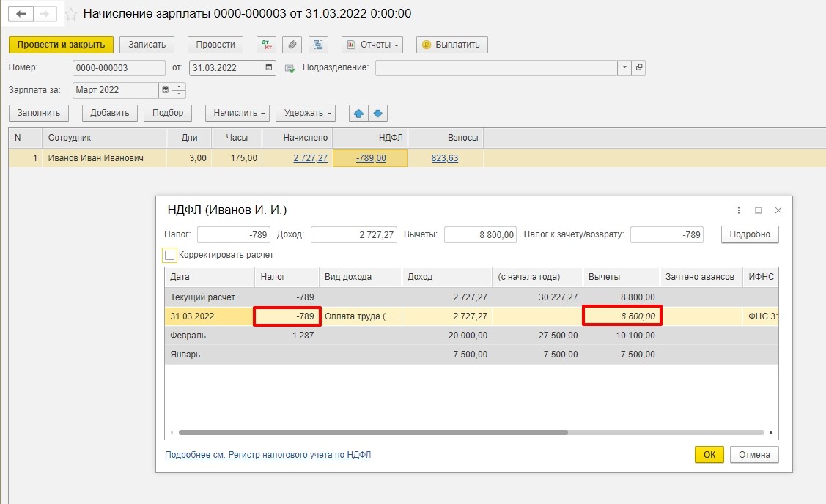Select the Иванов Иван Иванович row

point(417,158)
